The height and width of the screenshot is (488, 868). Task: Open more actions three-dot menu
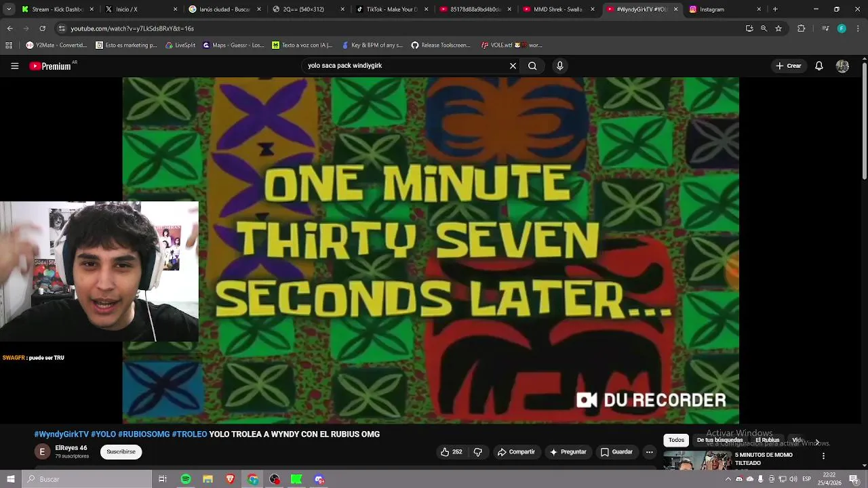point(649,452)
